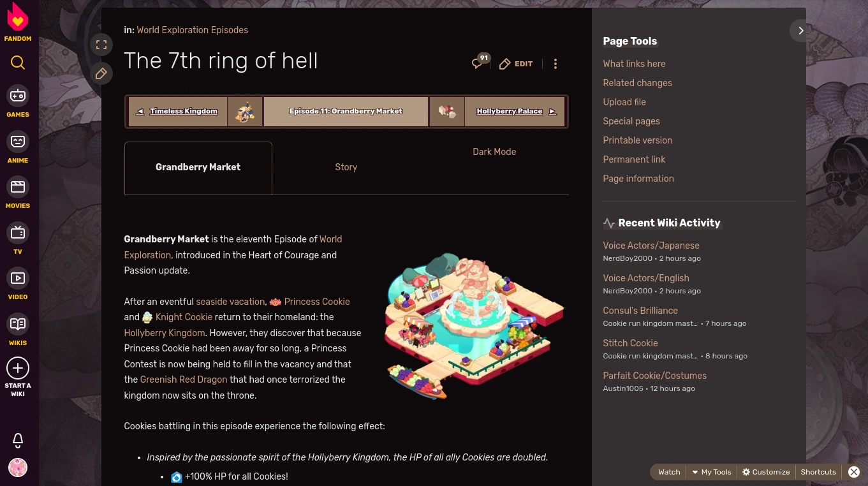This screenshot has width=868, height=486.
Task: Select the Grandberry Market tab
Action: pos(198,168)
